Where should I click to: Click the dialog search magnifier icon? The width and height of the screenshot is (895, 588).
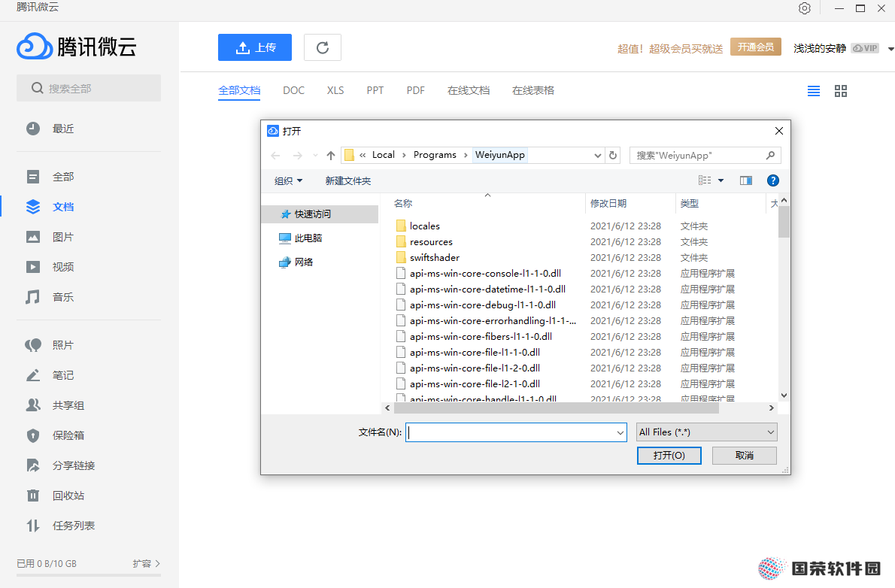pos(770,156)
